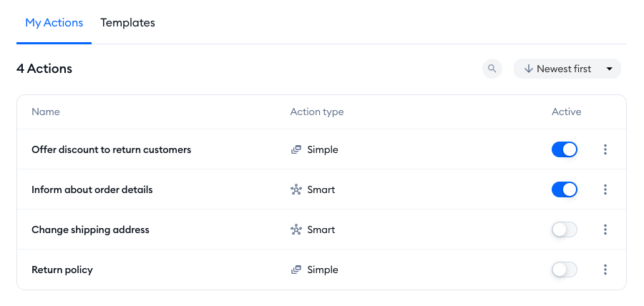
Task: Open three-dot menu for Return policy
Action: click(x=605, y=270)
